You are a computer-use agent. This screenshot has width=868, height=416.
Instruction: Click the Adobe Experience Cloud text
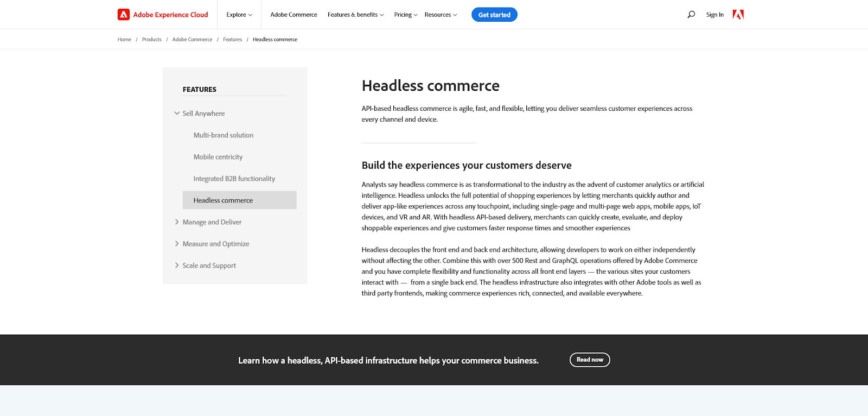tap(170, 15)
